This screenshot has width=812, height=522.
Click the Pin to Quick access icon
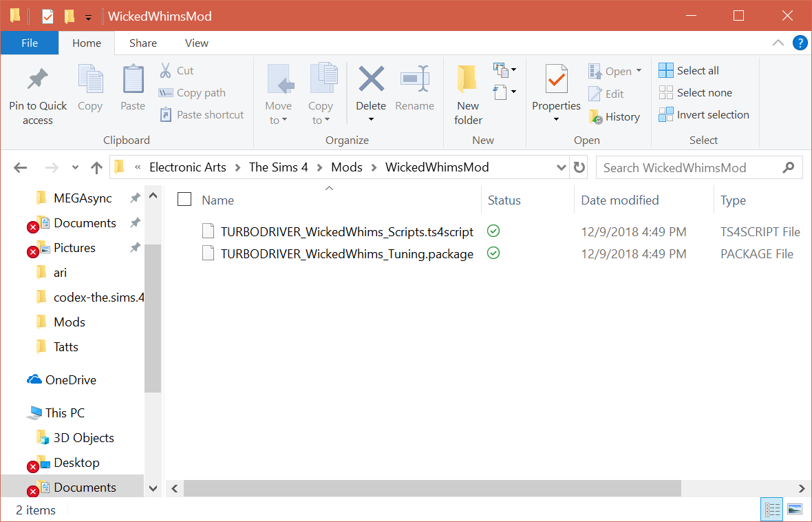(37, 80)
